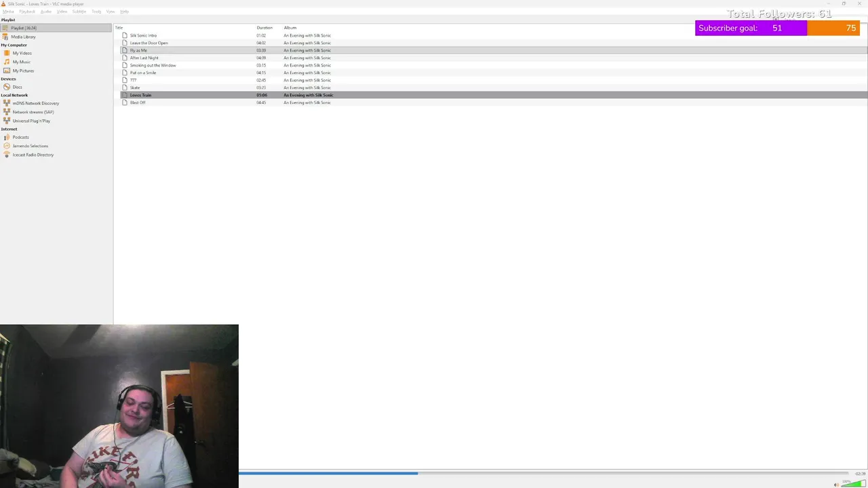Click the Icecast Radio Directory icon
Viewport: 868px width, 488px height.
coord(7,155)
